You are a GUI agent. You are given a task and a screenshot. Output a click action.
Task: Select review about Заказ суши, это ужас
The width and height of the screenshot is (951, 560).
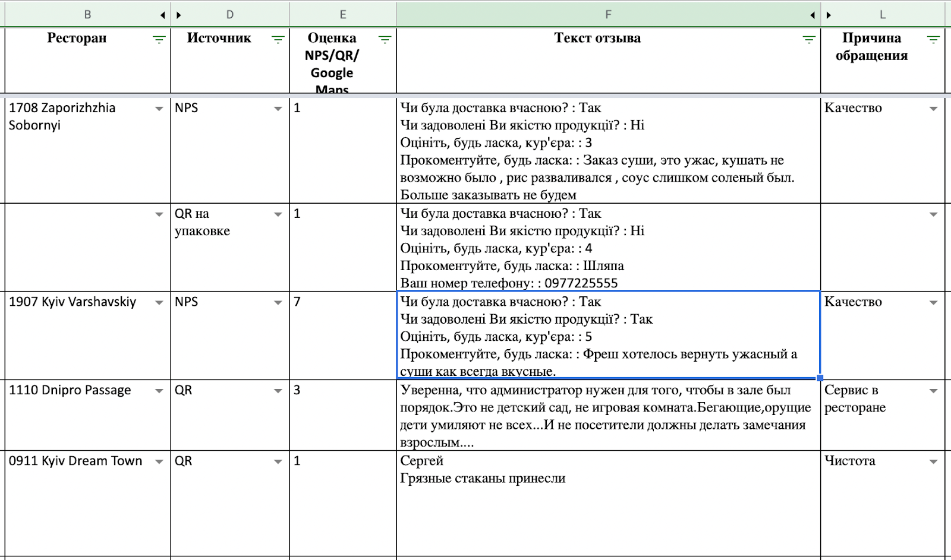(609, 150)
